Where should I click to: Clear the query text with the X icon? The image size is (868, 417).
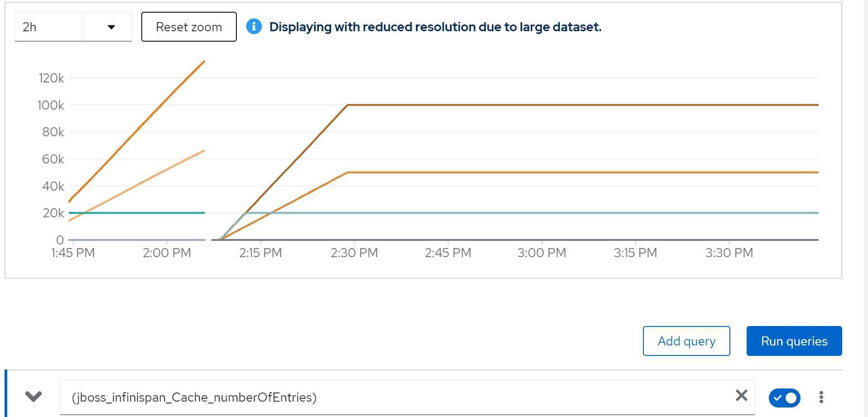point(741,396)
